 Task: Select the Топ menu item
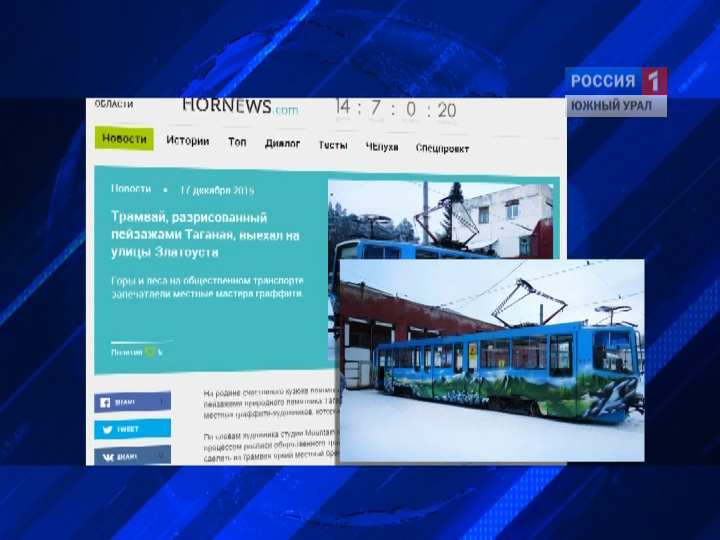(237, 142)
